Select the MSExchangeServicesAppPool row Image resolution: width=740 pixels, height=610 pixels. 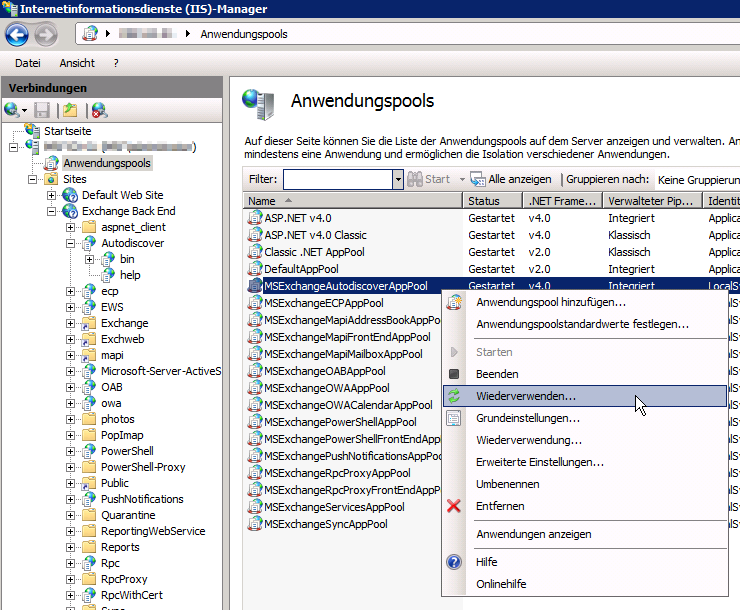[x=334, y=507]
